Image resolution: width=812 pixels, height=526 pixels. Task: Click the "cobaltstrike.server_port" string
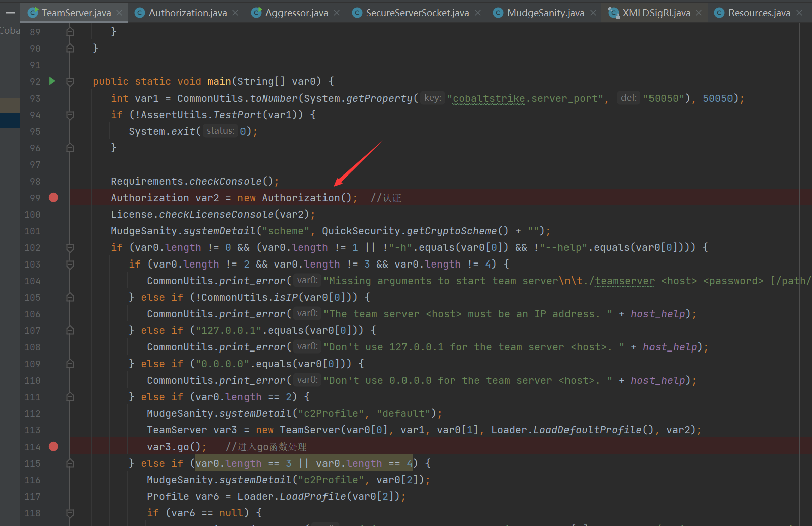(525, 98)
